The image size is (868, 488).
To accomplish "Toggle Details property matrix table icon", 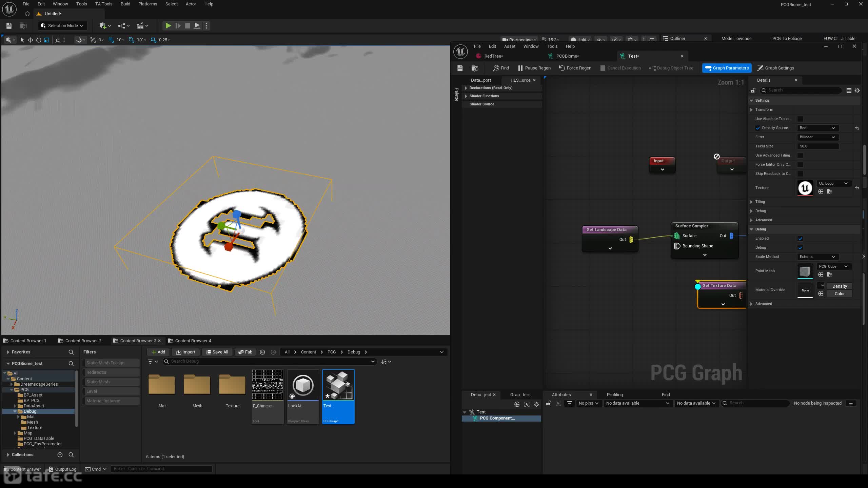I will click(849, 90).
